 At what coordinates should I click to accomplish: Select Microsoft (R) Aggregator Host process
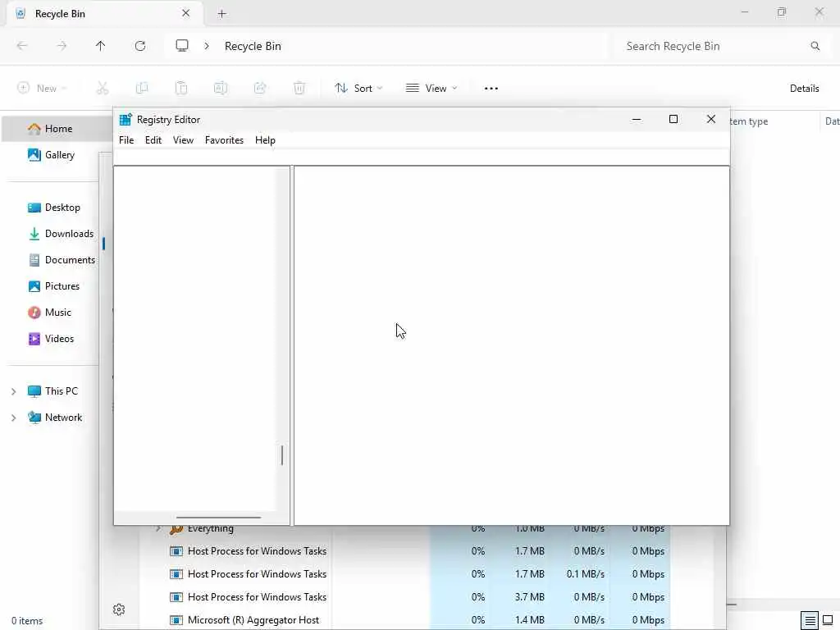253,620
